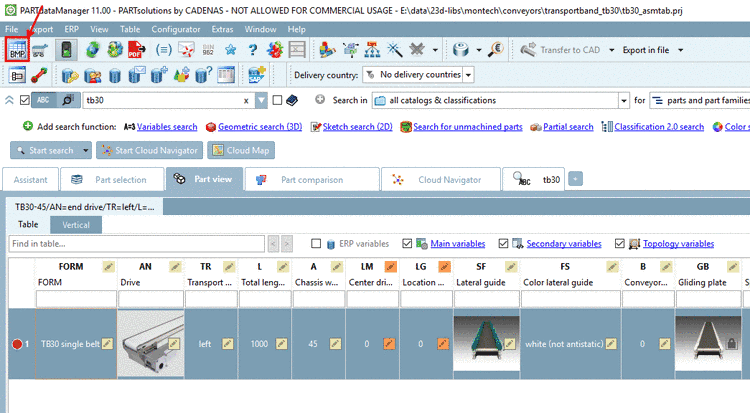Click the PDF export icon
Image resolution: width=750 pixels, height=413 pixels.
[x=137, y=50]
